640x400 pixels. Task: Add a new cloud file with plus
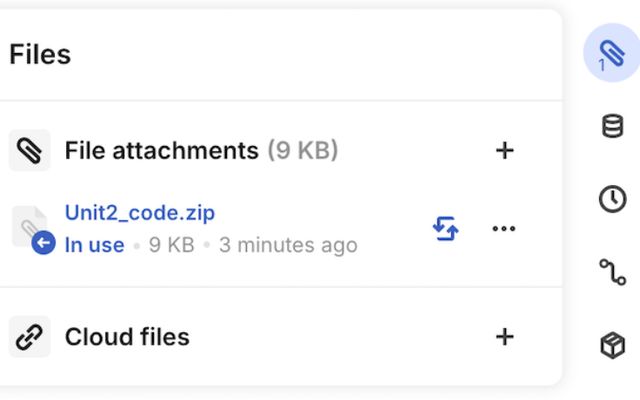coord(504,337)
